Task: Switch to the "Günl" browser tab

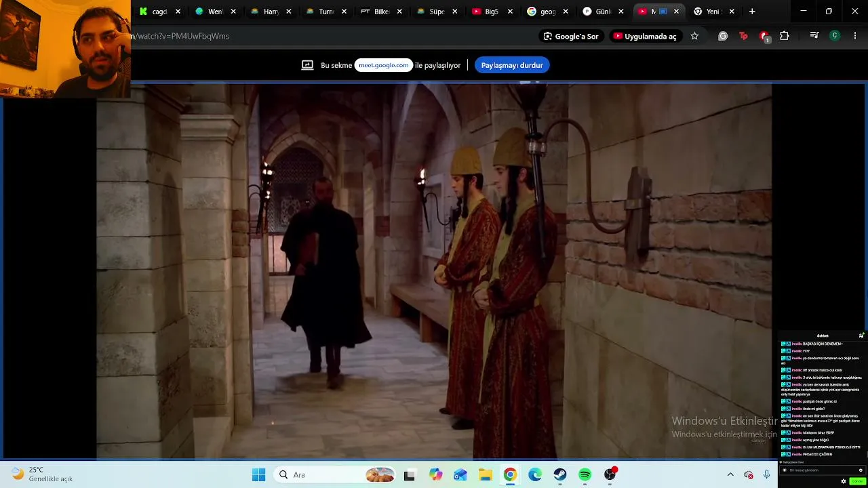Action: pos(603,12)
